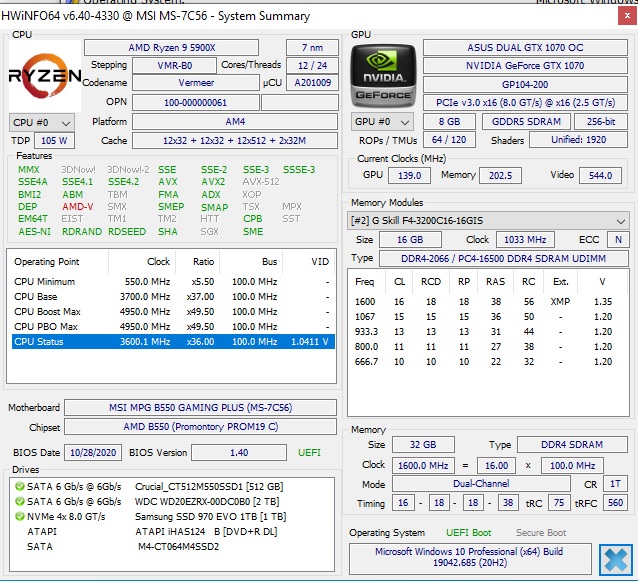Click the NVIDIA GeForce GTX 1070 field

tap(525, 66)
